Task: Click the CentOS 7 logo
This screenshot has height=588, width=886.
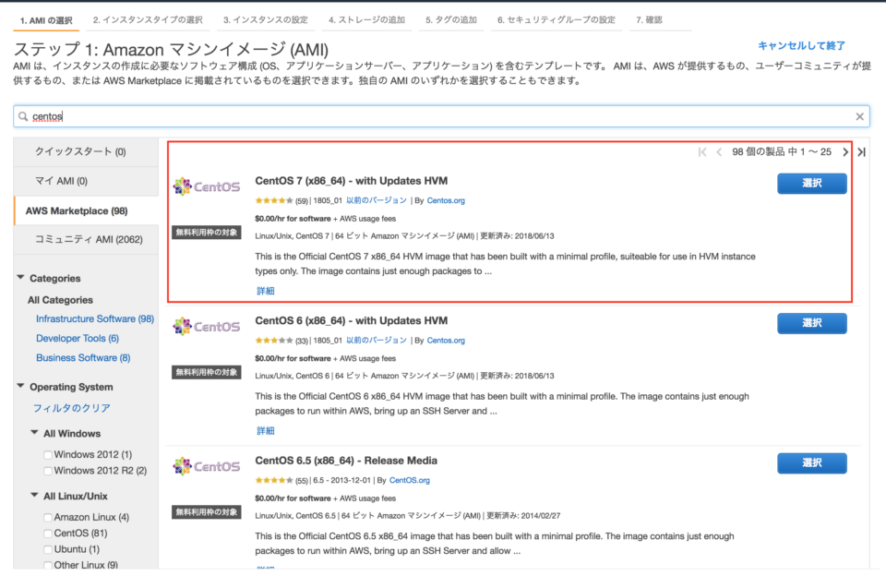Action: point(207,186)
